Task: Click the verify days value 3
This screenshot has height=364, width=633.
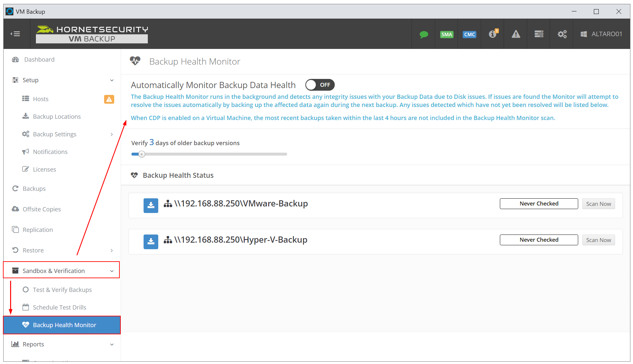Action: 152,142
